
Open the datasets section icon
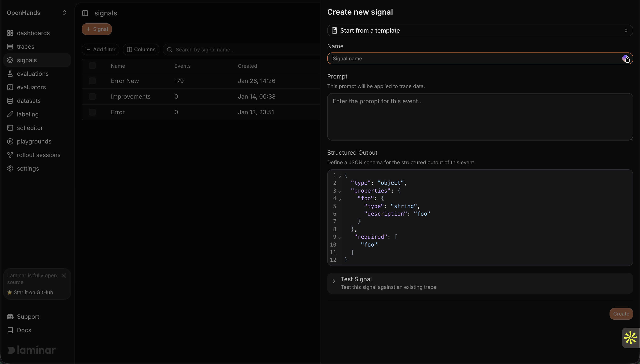10,101
